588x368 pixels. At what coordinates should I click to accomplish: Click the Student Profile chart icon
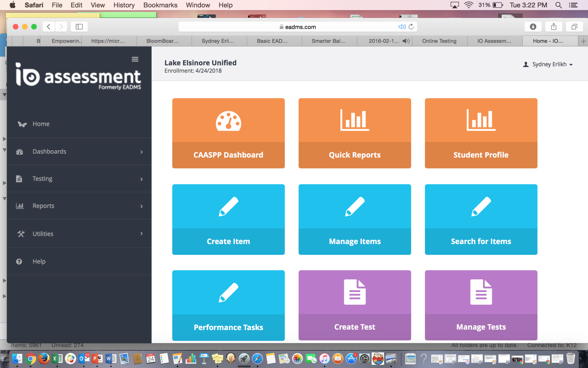[481, 120]
